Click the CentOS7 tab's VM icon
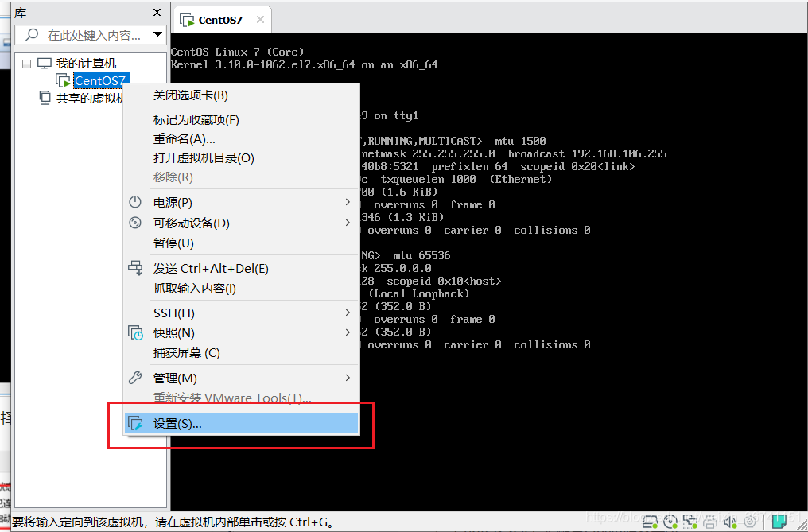This screenshot has height=532, width=808. click(187, 20)
